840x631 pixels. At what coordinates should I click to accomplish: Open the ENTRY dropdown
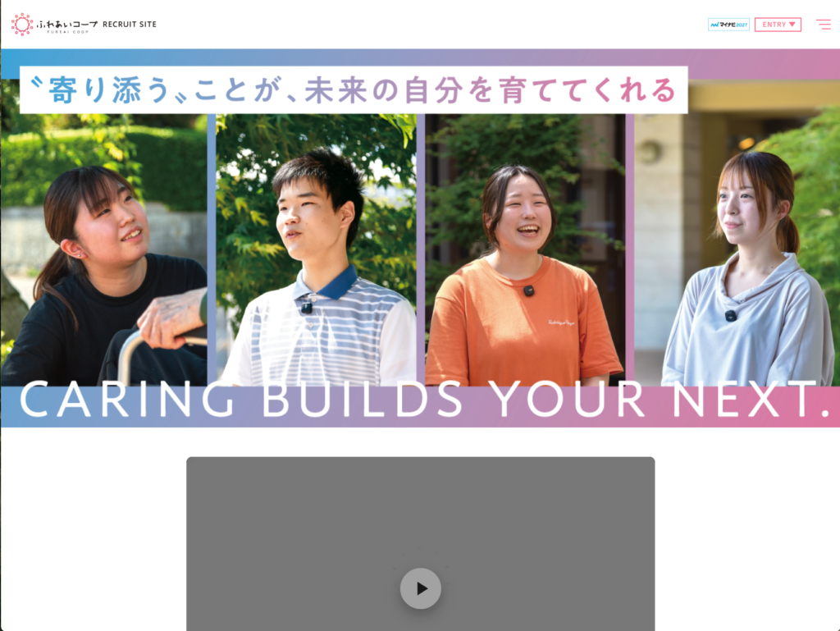(778, 25)
